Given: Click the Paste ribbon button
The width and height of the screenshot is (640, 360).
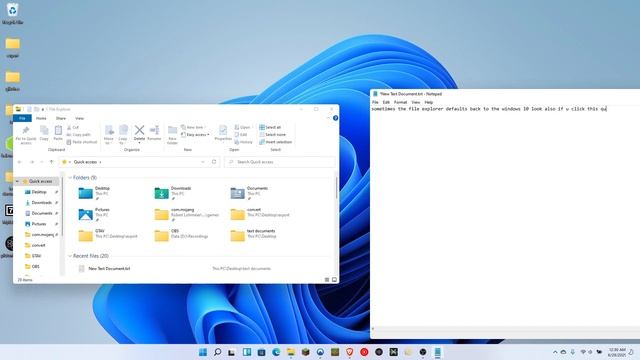Looking at the screenshot, I should (x=58, y=133).
